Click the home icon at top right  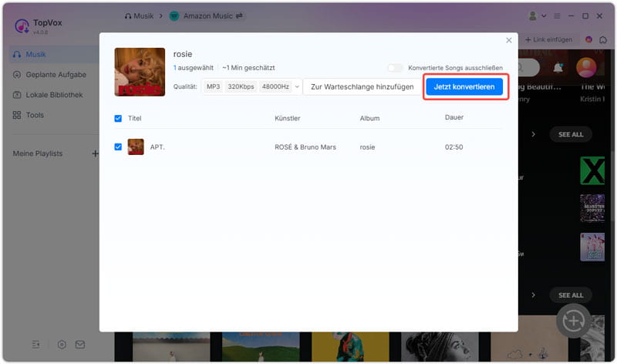pos(603,40)
